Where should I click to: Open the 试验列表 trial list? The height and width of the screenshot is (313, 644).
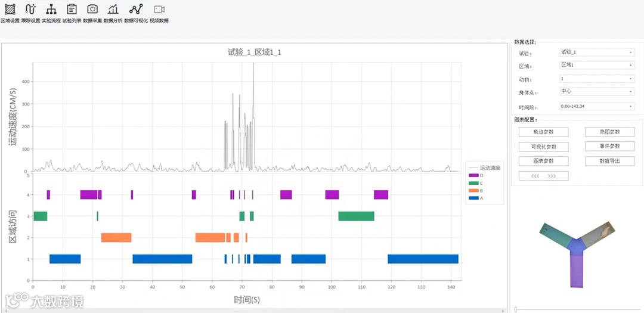[x=72, y=13]
